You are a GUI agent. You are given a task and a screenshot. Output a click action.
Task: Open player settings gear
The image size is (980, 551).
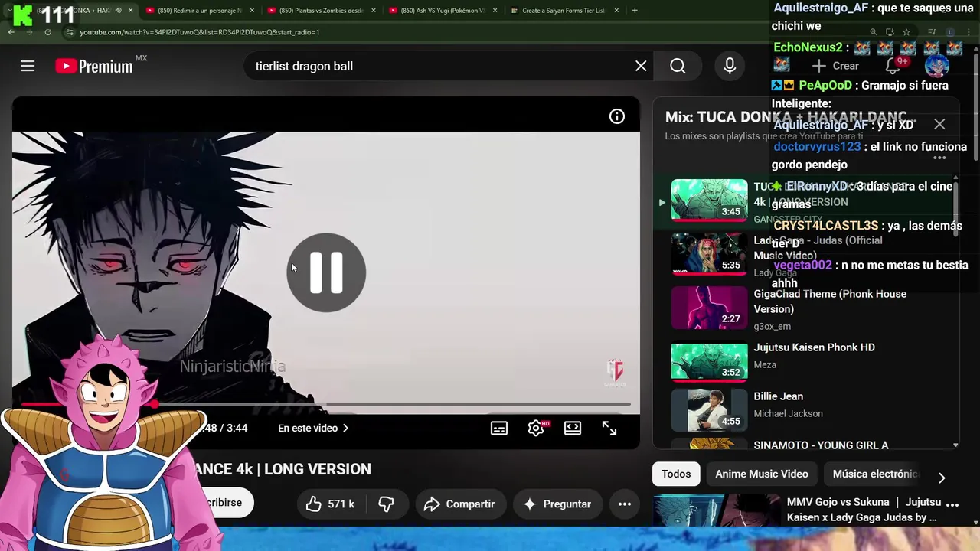[536, 429]
